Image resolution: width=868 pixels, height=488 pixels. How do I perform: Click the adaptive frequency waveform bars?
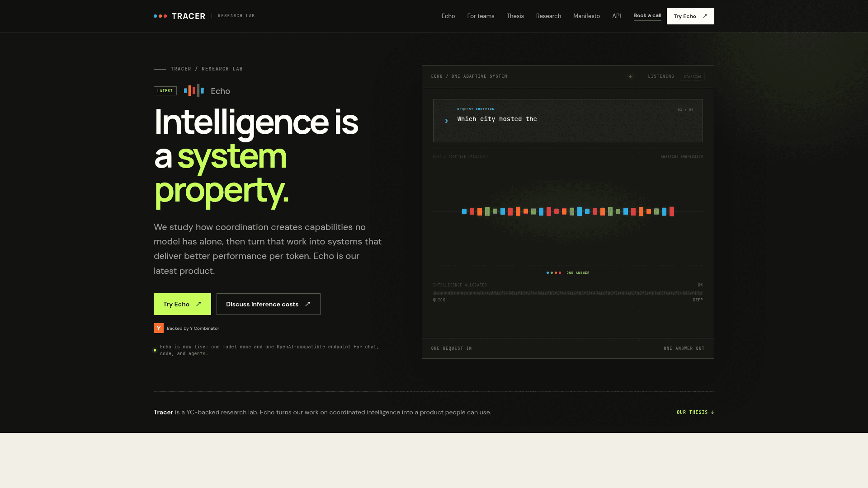point(568,211)
